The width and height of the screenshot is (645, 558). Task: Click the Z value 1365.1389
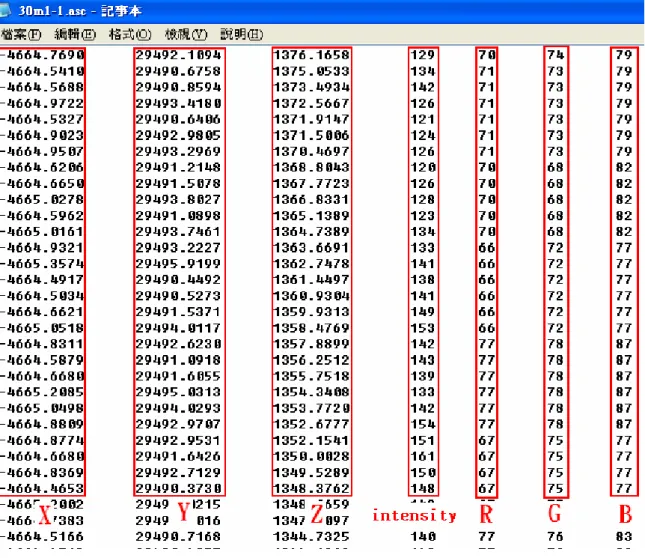pyautogui.click(x=311, y=215)
